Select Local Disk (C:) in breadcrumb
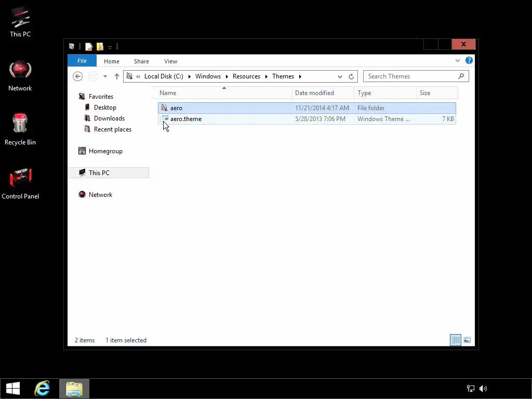532x399 pixels. pyautogui.click(x=164, y=76)
